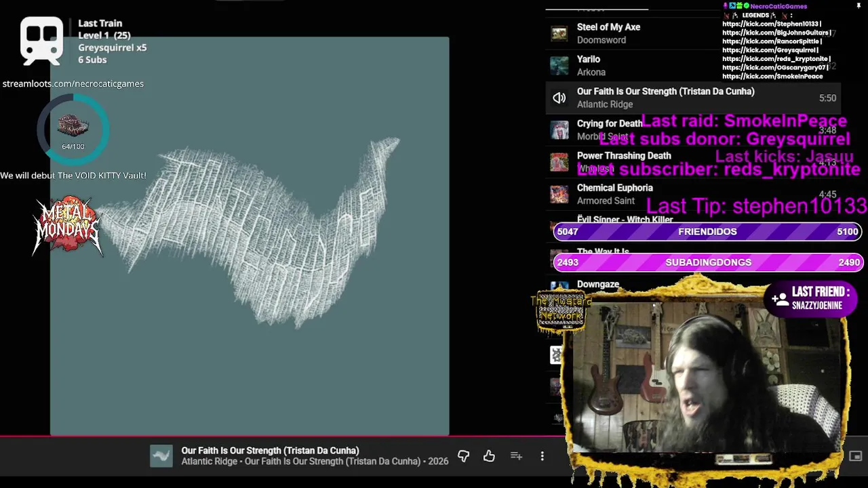This screenshot has width=868, height=488.
Task: Click the now-playing album thumbnail in player bar
Action: point(161,456)
